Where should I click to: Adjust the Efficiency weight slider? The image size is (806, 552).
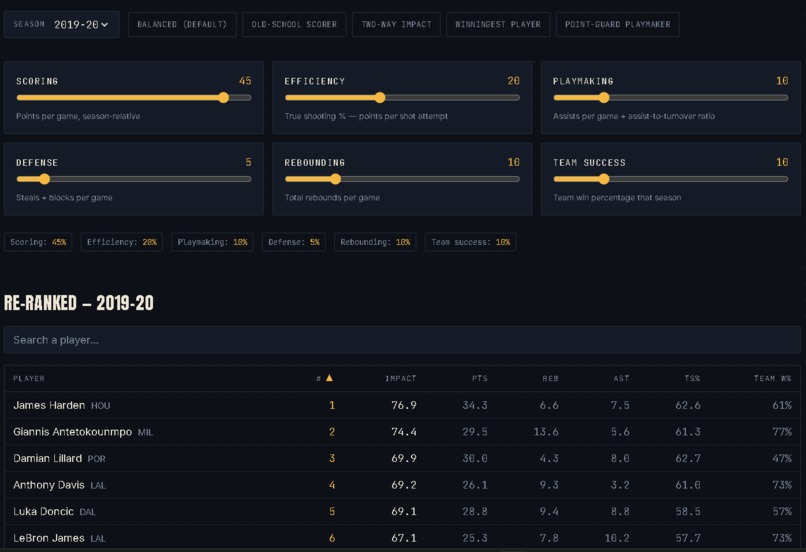pos(402,98)
